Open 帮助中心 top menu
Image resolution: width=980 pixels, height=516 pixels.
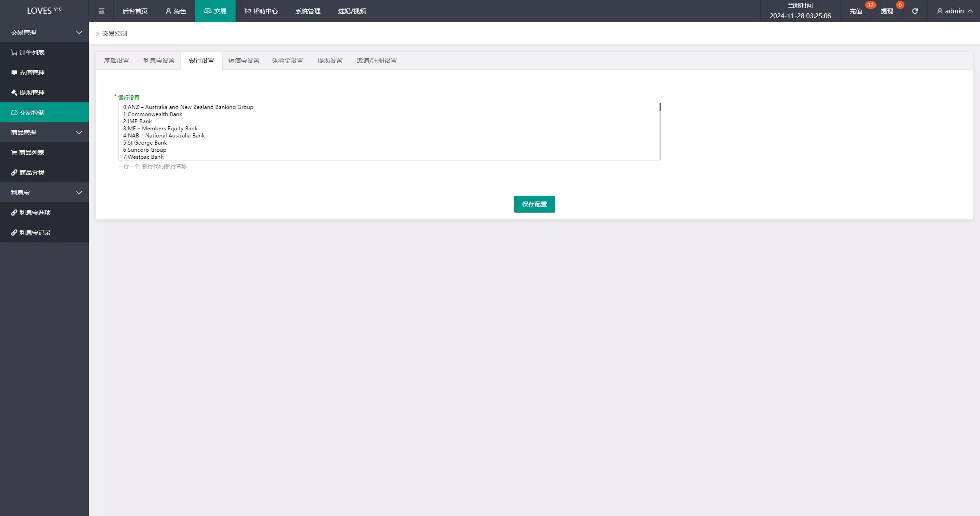tap(261, 11)
